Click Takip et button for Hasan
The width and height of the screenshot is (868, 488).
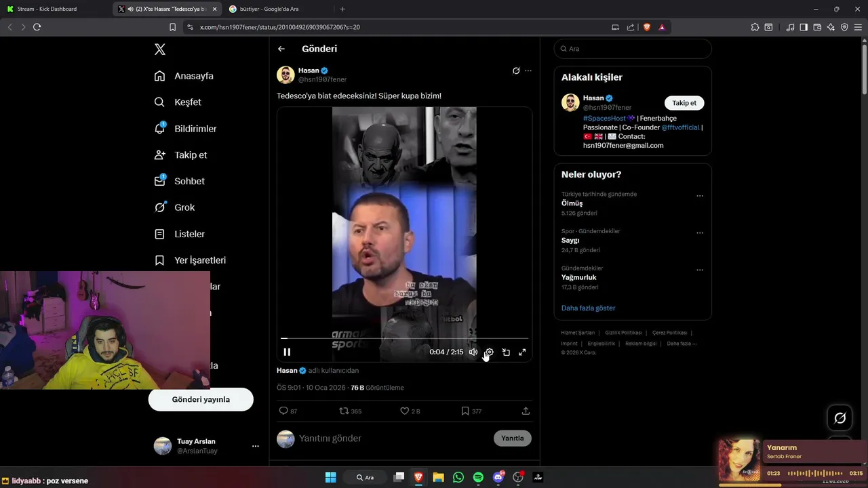(x=684, y=103)
